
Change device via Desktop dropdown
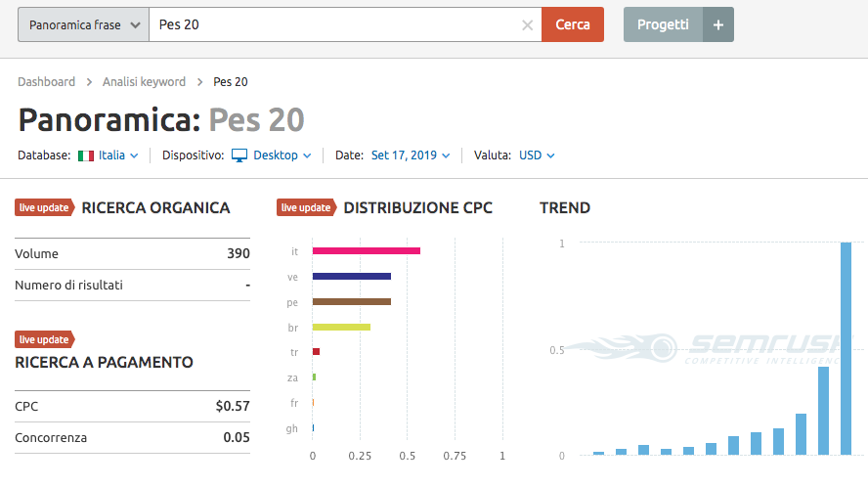[282, 155]
